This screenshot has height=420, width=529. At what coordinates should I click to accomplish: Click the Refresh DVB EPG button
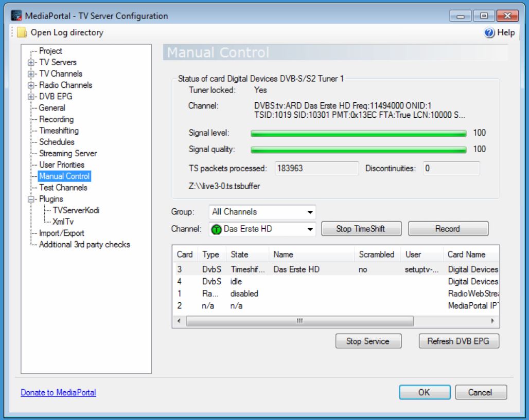tap(459, 341)
